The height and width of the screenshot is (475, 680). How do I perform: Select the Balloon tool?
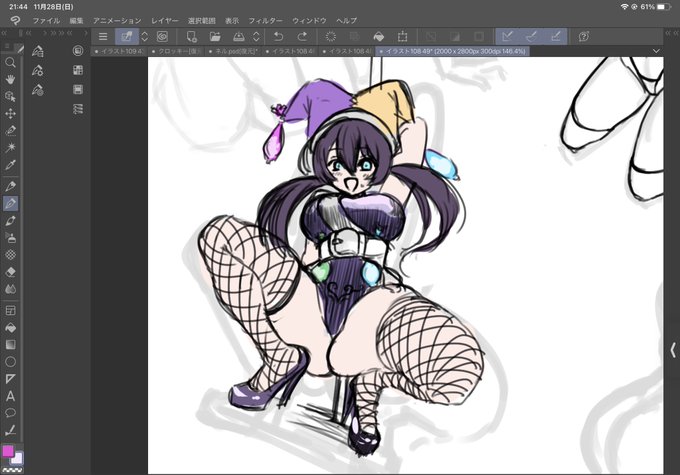(x=10, y=413)
